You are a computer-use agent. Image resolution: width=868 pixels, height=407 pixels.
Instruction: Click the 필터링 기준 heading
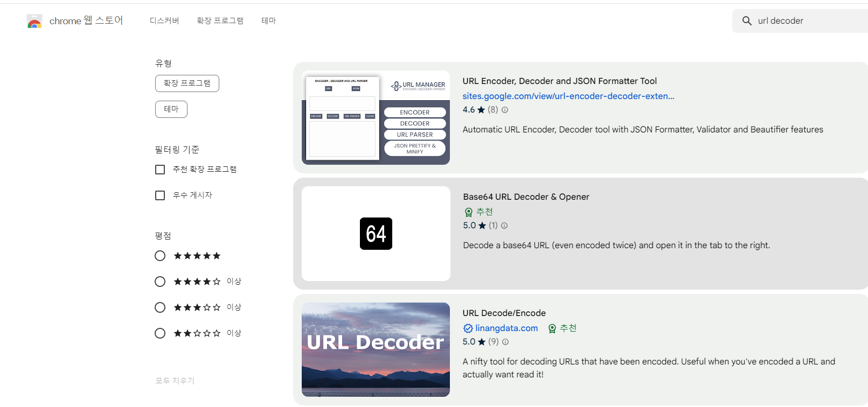[x=177, y=150]
